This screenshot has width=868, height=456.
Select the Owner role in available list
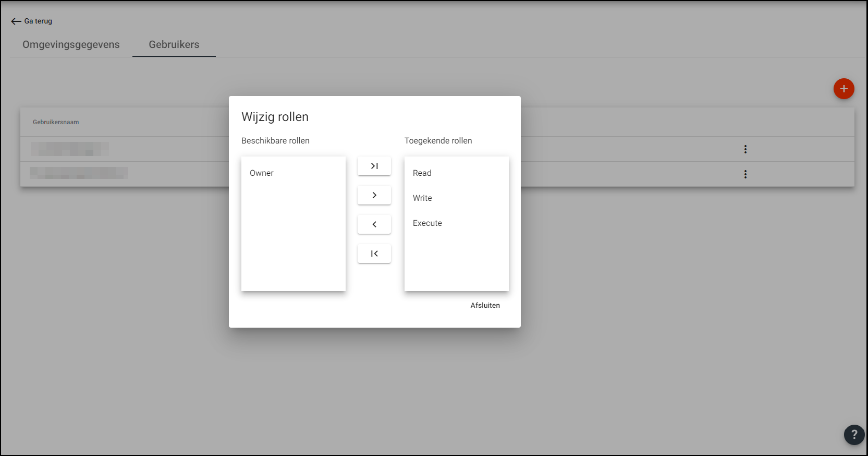click(262, 173)
